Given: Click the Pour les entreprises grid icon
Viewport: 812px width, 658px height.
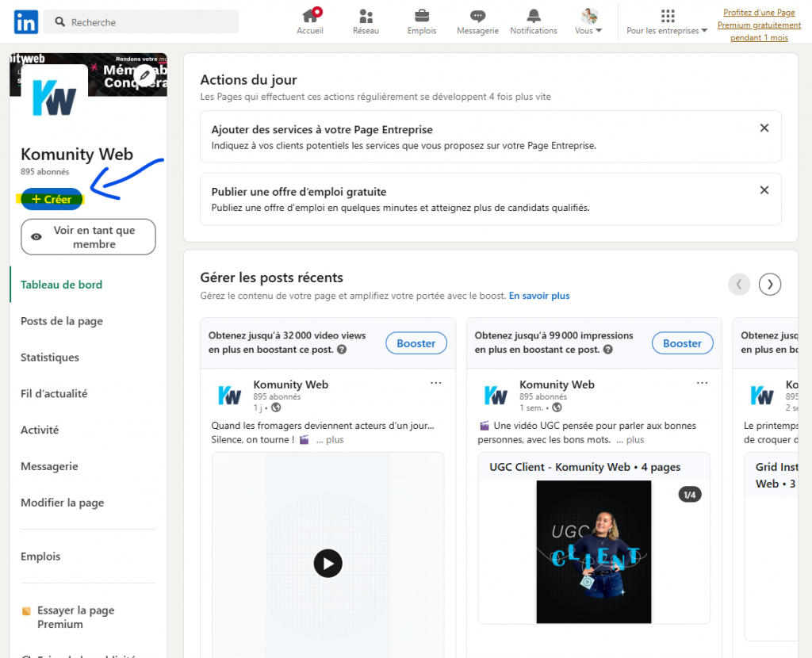Looking at the screenshot, I should pyautogui.click(x=668, y=16).
